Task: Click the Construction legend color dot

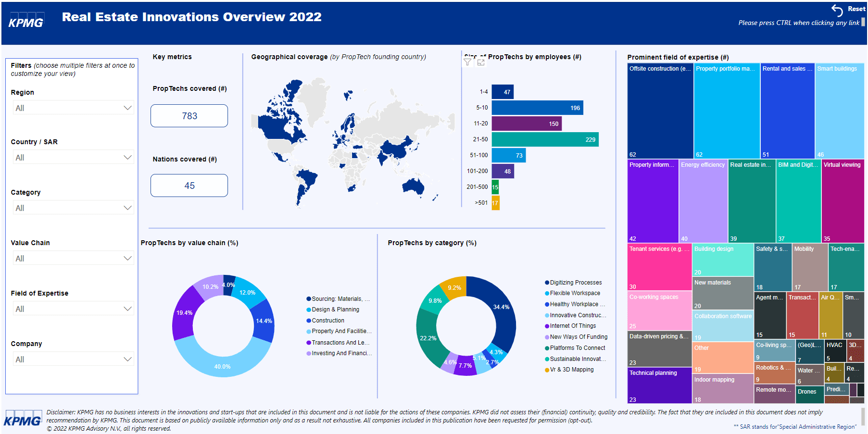Action: 309,321
